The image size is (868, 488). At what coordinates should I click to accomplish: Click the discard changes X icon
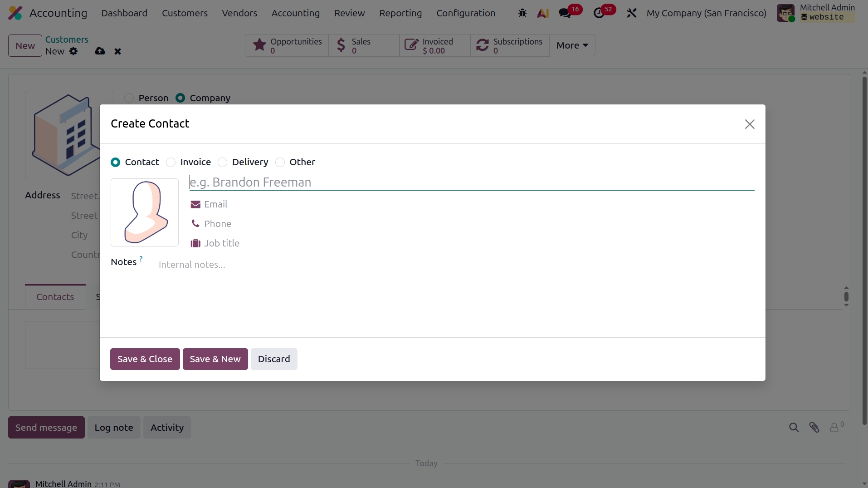118,51
